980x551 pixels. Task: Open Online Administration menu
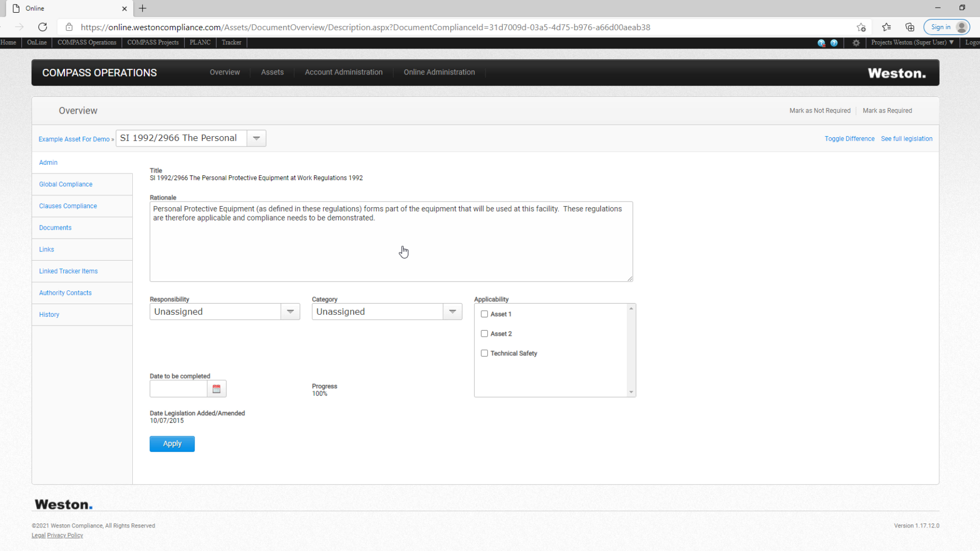click(x=439, y=72)
